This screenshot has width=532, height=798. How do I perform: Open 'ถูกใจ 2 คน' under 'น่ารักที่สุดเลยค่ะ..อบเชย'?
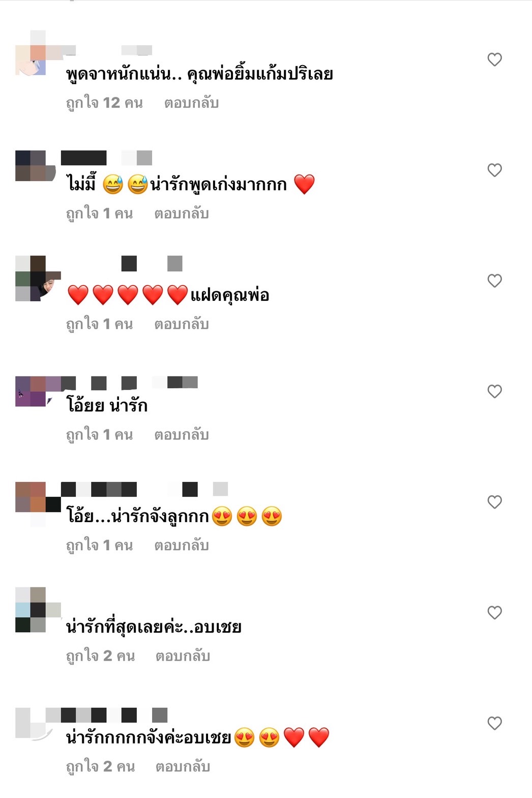click(x=100, y=655)
